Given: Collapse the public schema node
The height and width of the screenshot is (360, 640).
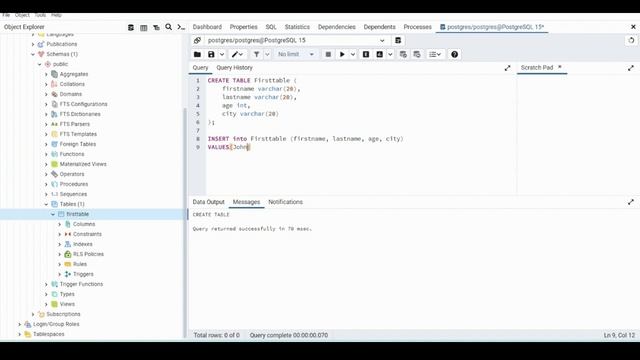Looking at the screenshot, I should point(40,64).
